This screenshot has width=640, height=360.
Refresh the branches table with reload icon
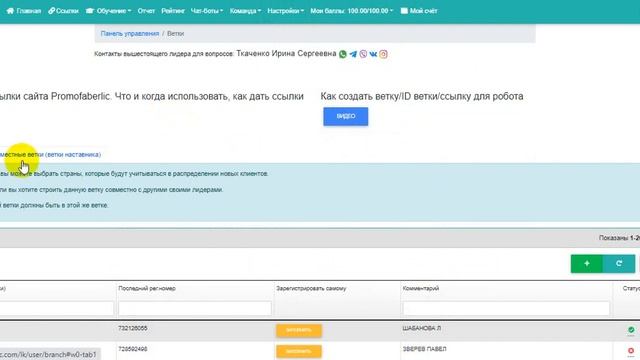(x=619, y=264)
